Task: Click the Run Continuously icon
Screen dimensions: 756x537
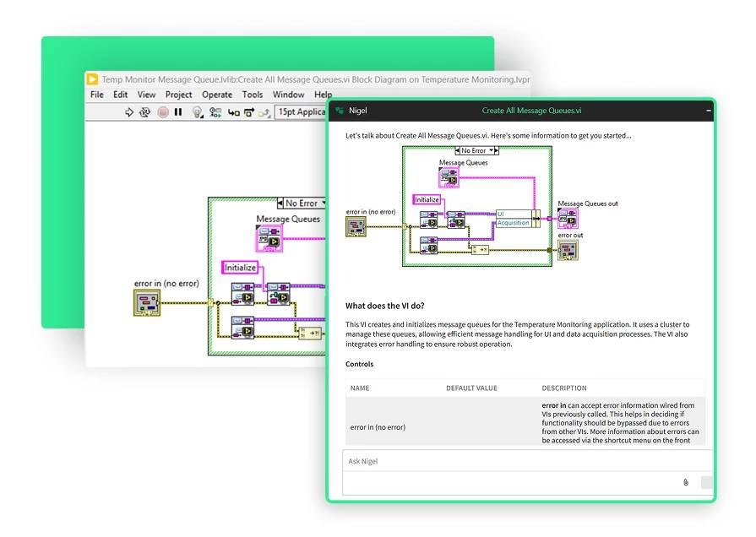Action: (145, 112)
